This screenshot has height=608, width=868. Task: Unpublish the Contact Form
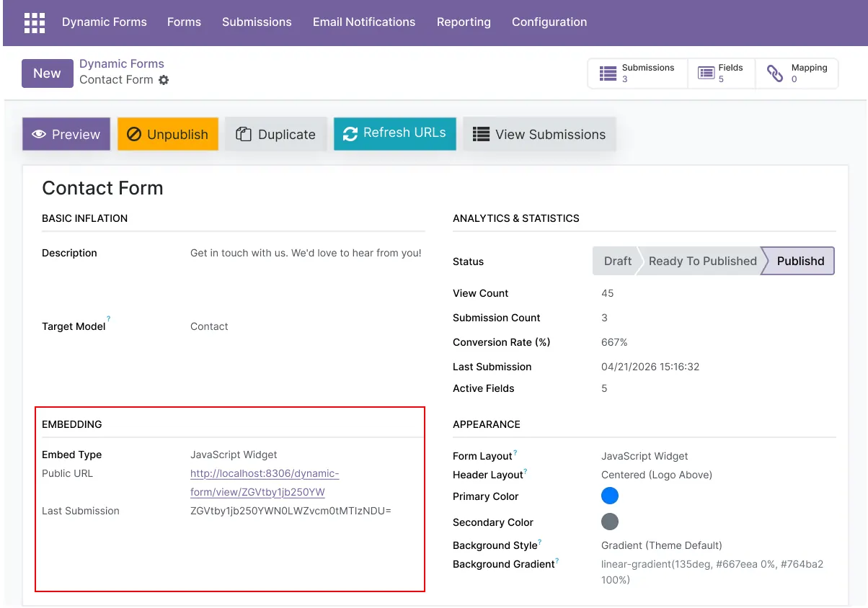(168, 134)
